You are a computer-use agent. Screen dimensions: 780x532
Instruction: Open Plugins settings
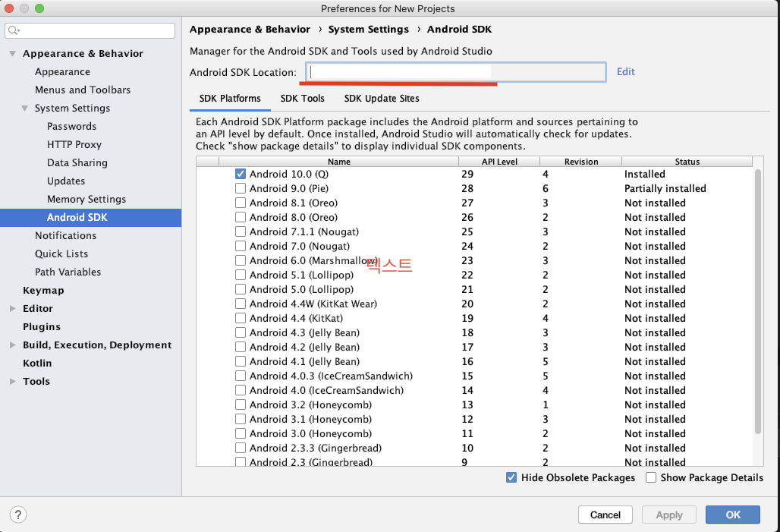[42, 326]
